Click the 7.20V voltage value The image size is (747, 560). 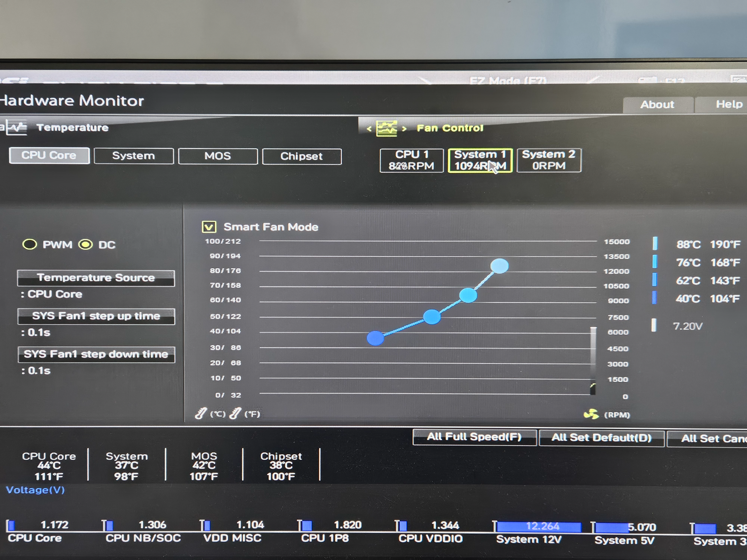point(688,326)
